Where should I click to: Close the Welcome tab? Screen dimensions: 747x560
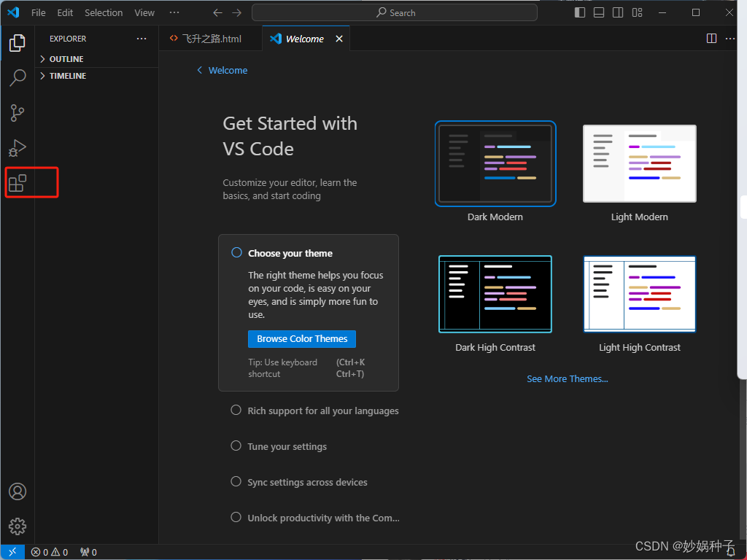tap(339, 39)
